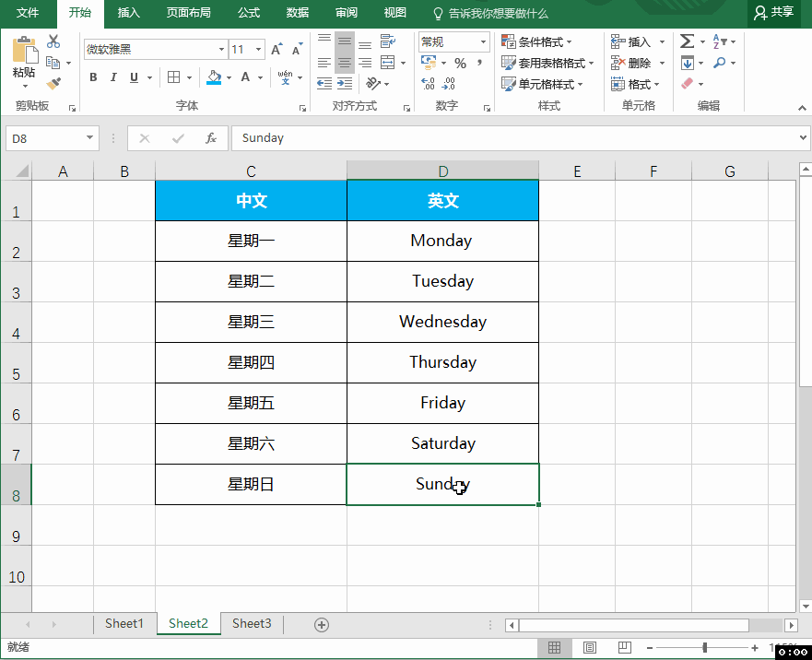The width and height of the screenshot is (812, 660).
Task: Click the AutoSum sigma icon
Action: (688, 41)
